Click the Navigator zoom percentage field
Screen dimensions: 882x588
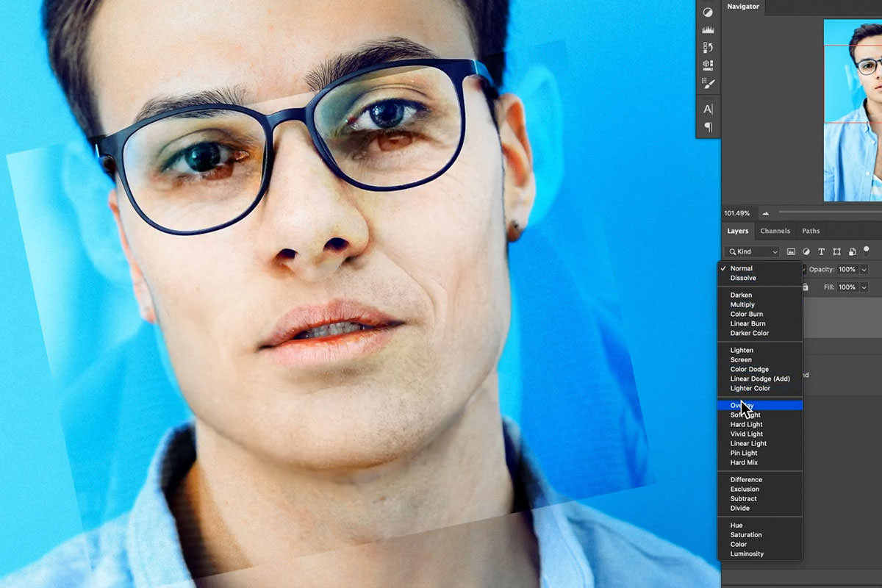[x=737, y=213]
